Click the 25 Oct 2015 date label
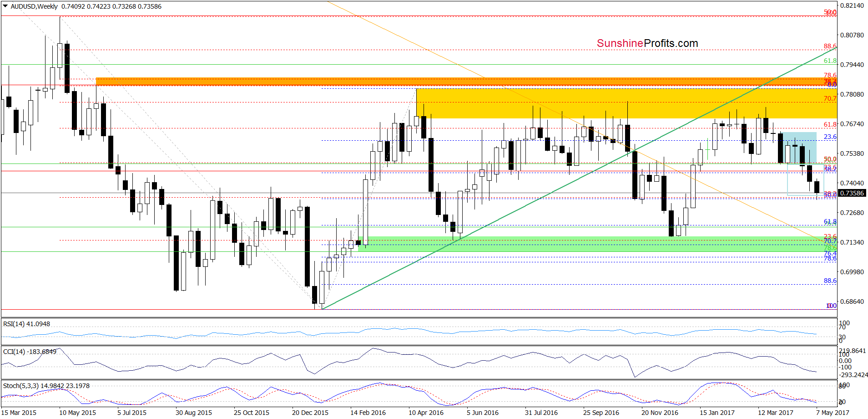This screenshot has height=419, width=868. pyautogui.click(x=252, y=413)
